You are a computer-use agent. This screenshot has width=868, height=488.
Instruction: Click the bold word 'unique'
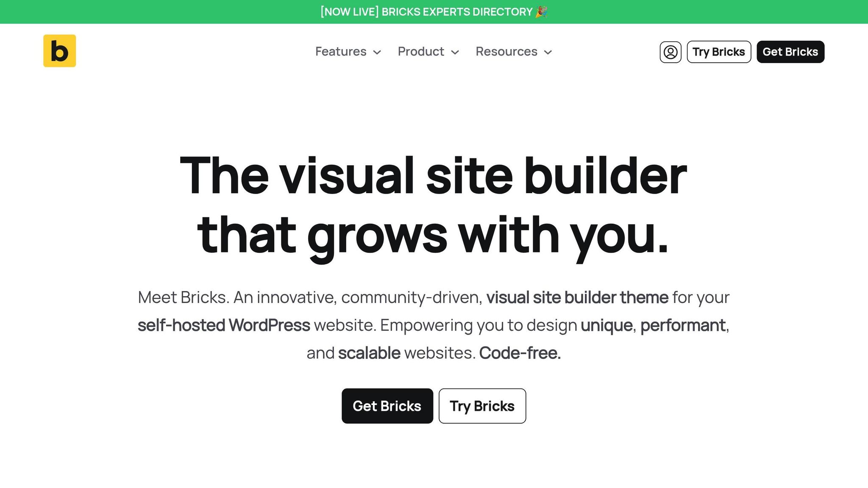click(x=606, y=325)
